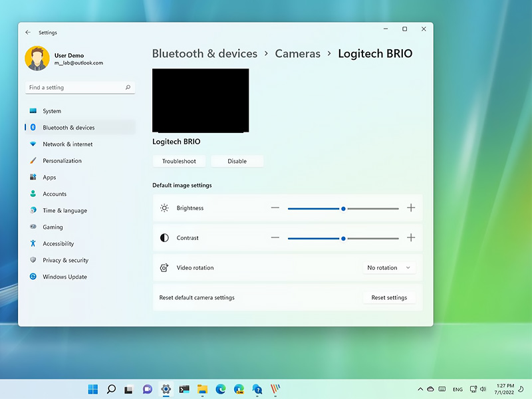Open Apps settings
The image size is (532, 399).
pyautogui.click(x=80, y=178)
